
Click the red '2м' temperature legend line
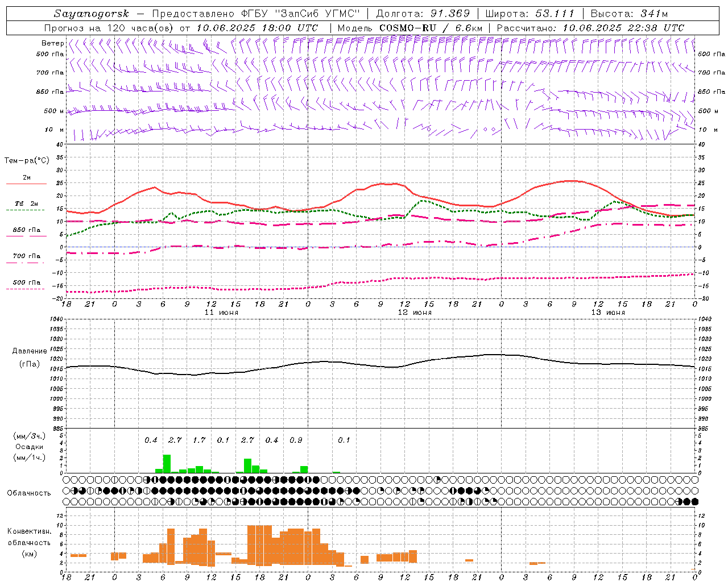pos(26,184)
